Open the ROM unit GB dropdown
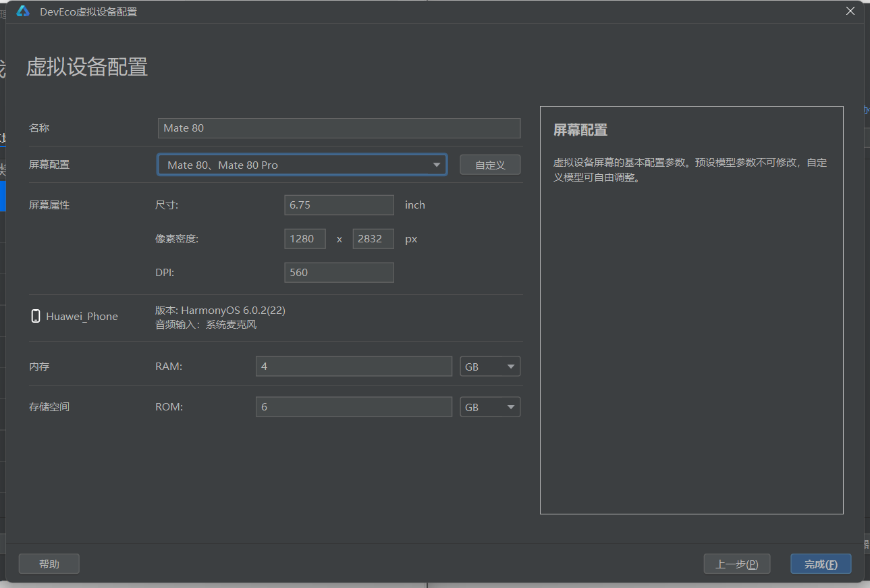 (490, 407)
